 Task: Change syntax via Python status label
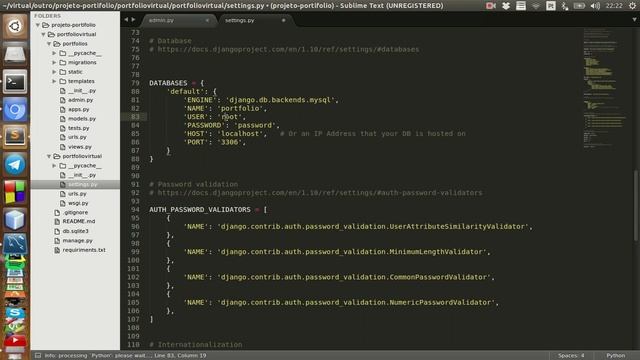point(616,356)
